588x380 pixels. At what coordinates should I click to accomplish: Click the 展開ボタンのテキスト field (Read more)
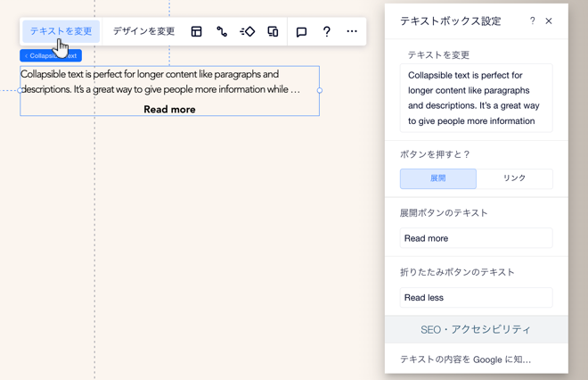477,238
